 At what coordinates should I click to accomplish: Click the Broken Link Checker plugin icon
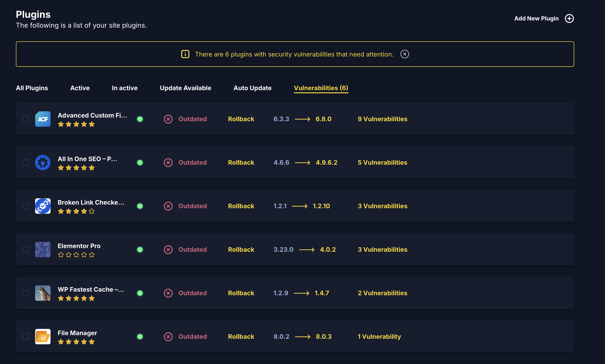(x=43, y=206)
